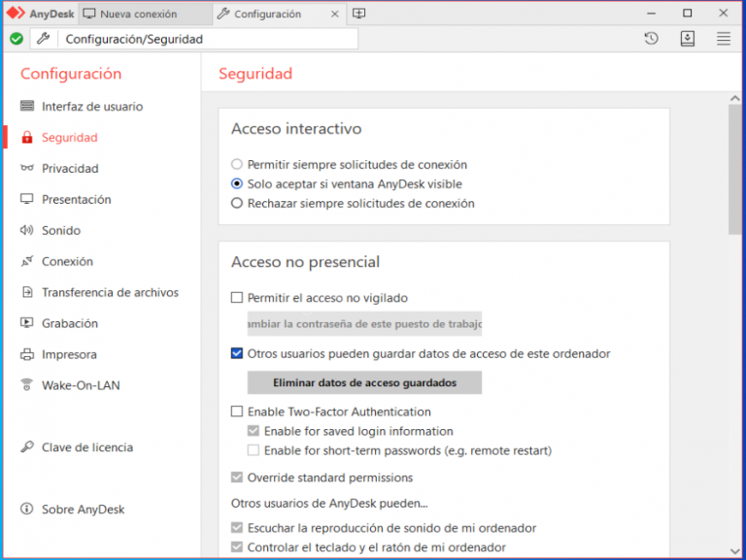The width and height of the screenshot is (746, 560).
Task: Click Otros usuarios de AnyDesk pueden... text
Action: pyautogui.click(x=329, y=503)
